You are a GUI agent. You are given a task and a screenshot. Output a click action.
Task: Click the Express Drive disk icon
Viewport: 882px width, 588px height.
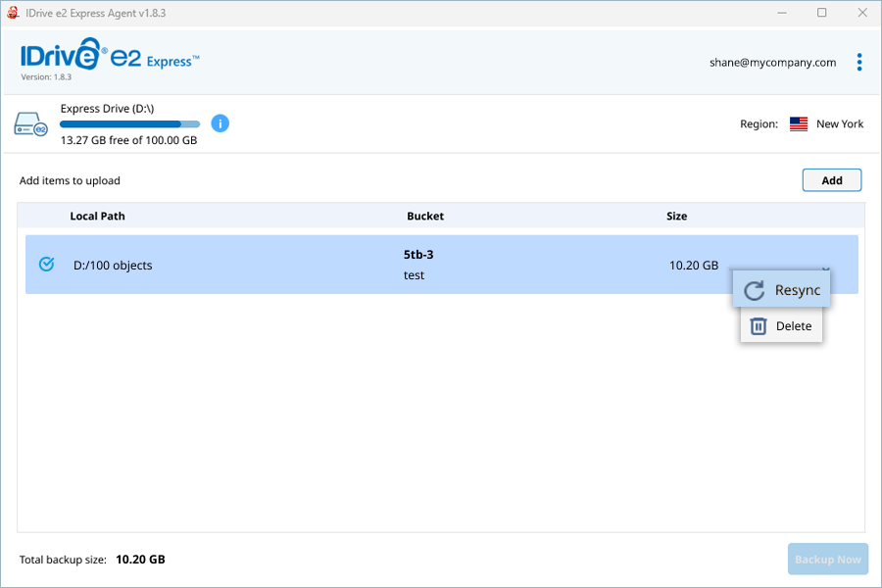[x=30, y=123]
